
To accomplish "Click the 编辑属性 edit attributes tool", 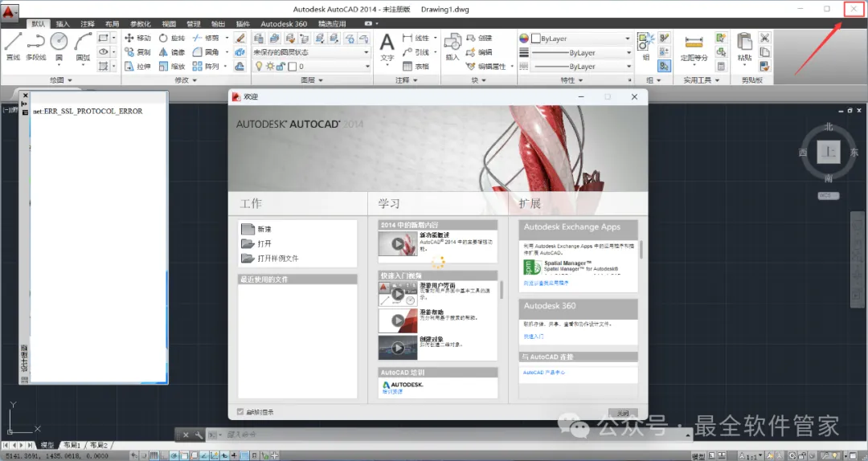I will click(485, 66).
